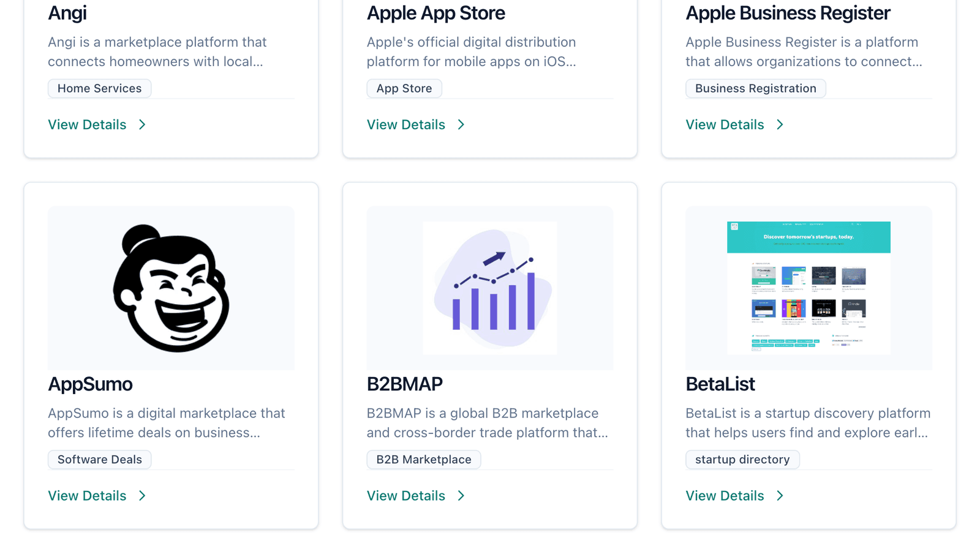
Task: Click the chevron arrow on BetaList card
Action: (780, 496)
